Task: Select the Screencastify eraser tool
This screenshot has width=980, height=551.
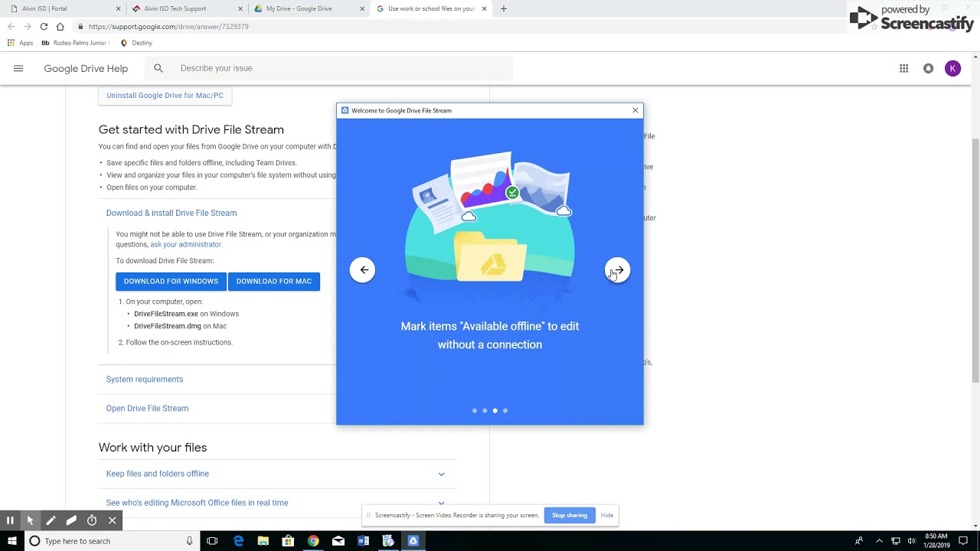Action: tap(71, 520)
